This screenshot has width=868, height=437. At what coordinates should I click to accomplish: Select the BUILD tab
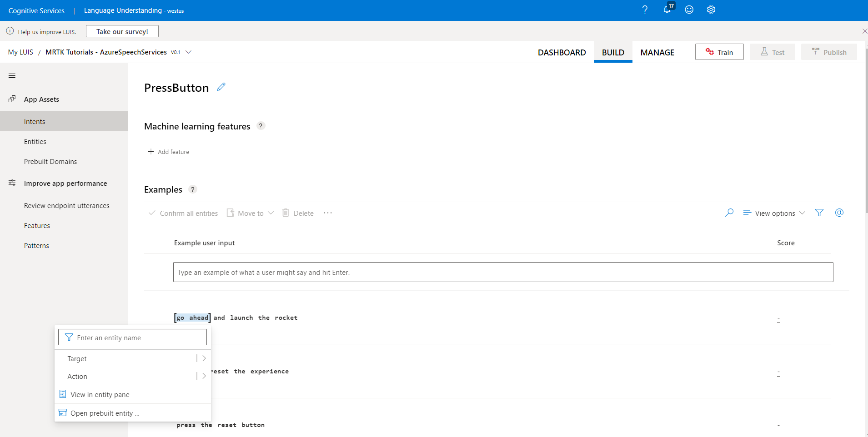pos(613,53)
